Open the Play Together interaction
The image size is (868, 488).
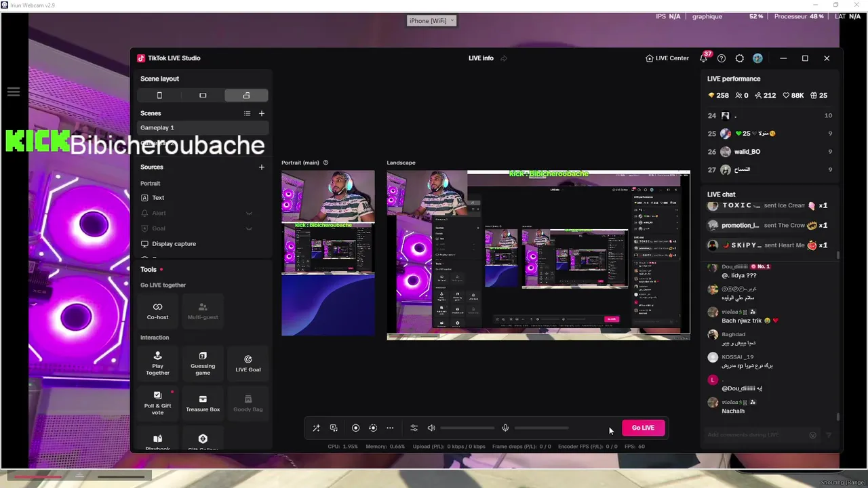[157, 363]
